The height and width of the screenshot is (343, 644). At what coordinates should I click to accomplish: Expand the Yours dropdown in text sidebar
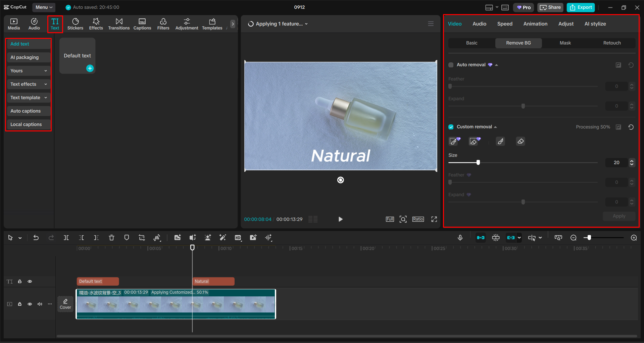point(29,70)
